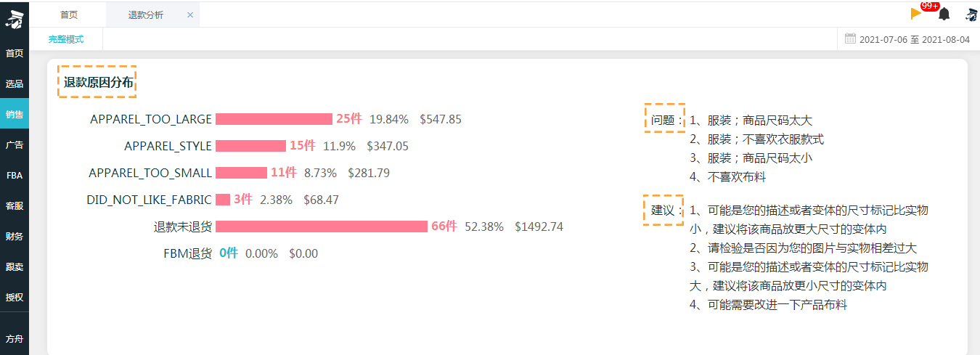Go to 首页 in the sidebar
This screenshot has height=355, width=980.
[x=15, y=53]
